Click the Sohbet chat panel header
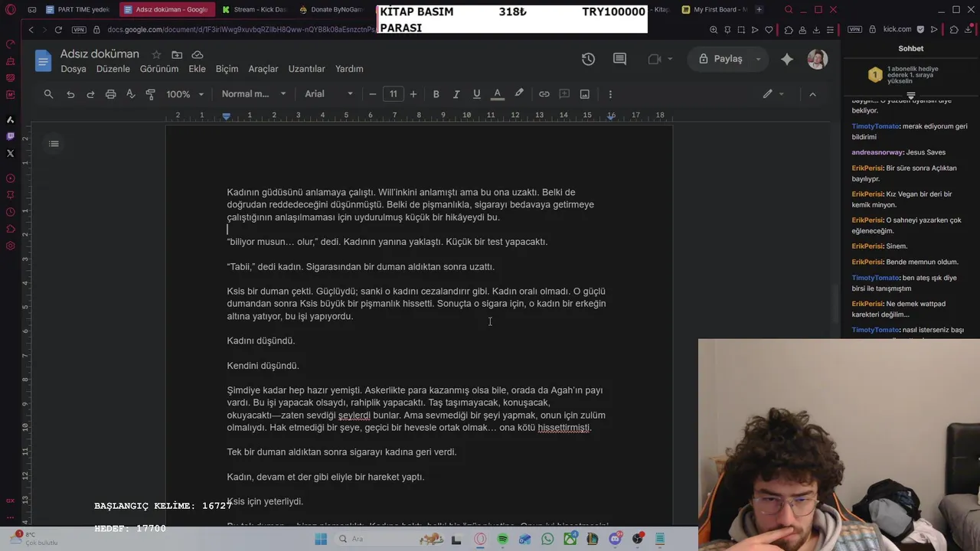 pos(910,48)
